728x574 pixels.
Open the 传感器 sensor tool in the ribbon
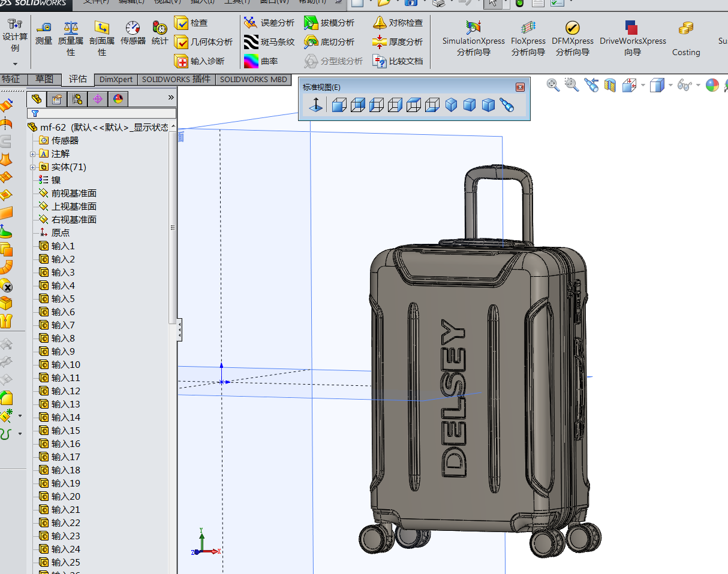[x=133, y=33]
